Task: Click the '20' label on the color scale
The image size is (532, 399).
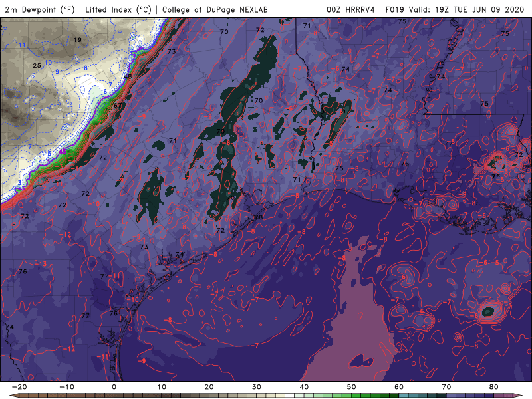Action: pyautogui.click(x=209, y=387)
